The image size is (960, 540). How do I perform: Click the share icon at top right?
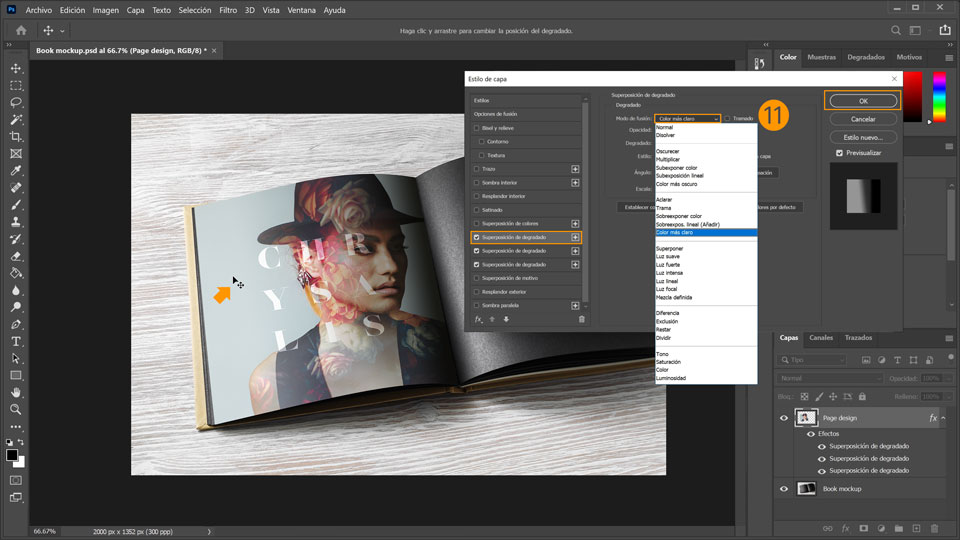tap(945, 30)
